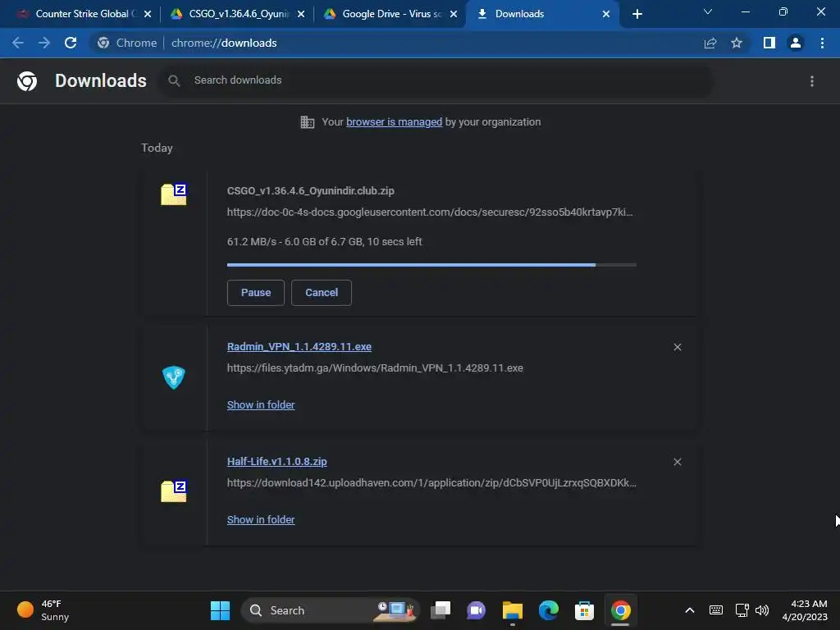This screenshot has height=630, width=840.
Task: Select the Downloads tab
Action: 541,14
